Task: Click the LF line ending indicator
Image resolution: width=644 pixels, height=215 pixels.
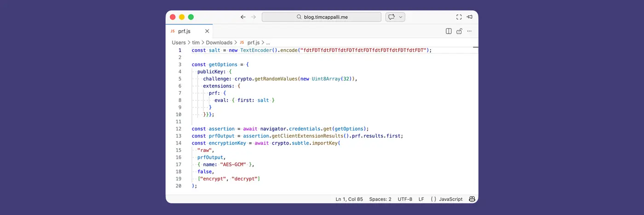Action: tap(421, 199)
